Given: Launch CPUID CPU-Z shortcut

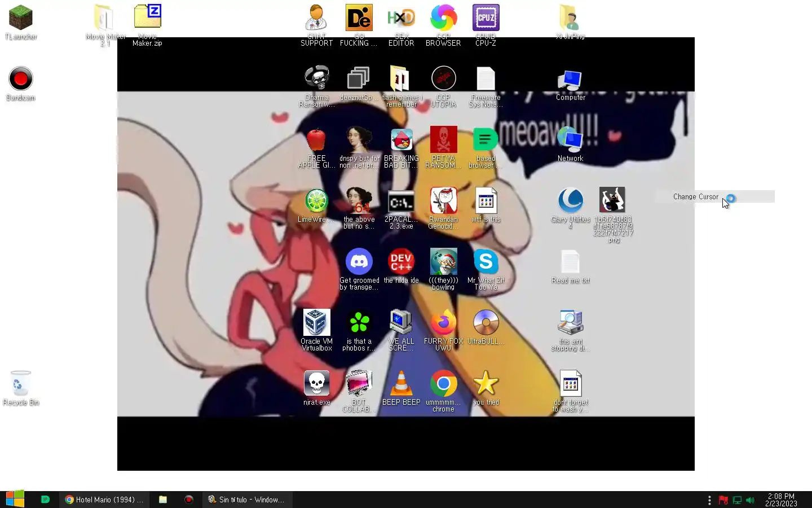Looking at the screenshot, I should pyautogui.click(x=486, y=18).
